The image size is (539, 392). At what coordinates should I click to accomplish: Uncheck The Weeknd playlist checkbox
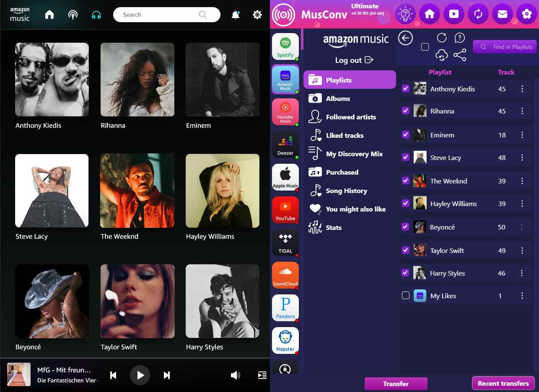coord(405,181)
